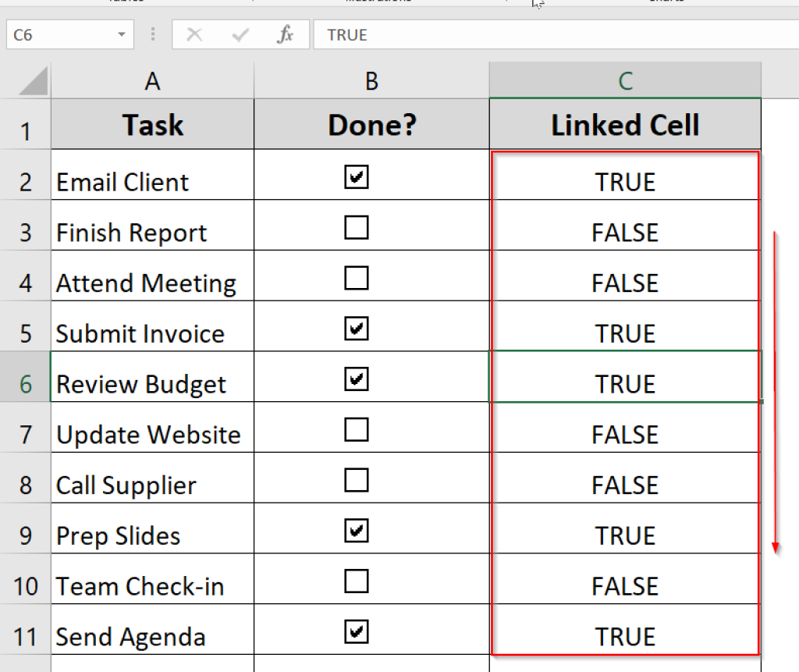This screenshot has width=799, height=672.
Task: Select column C by clicking its header
Action: tap(624, 80)
